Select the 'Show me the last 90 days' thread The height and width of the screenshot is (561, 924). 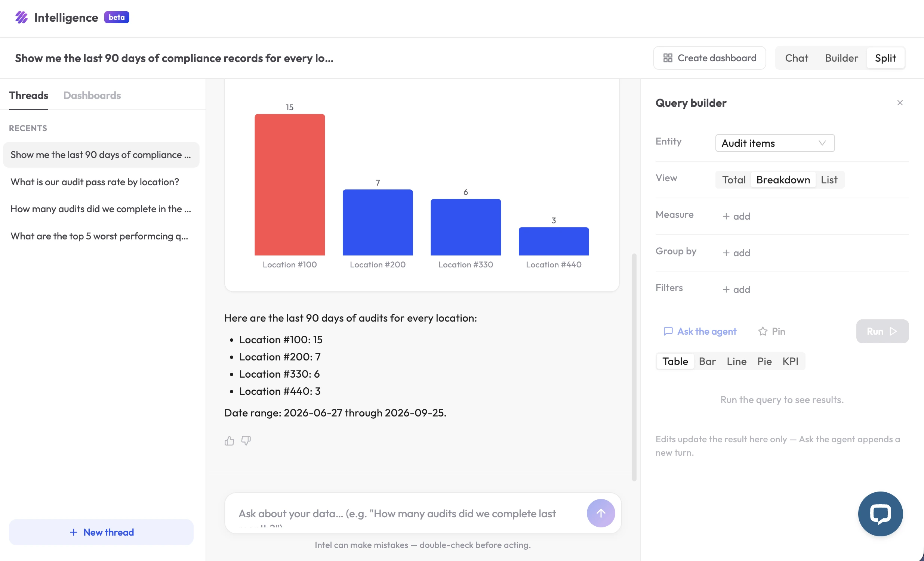coord(101,155)
